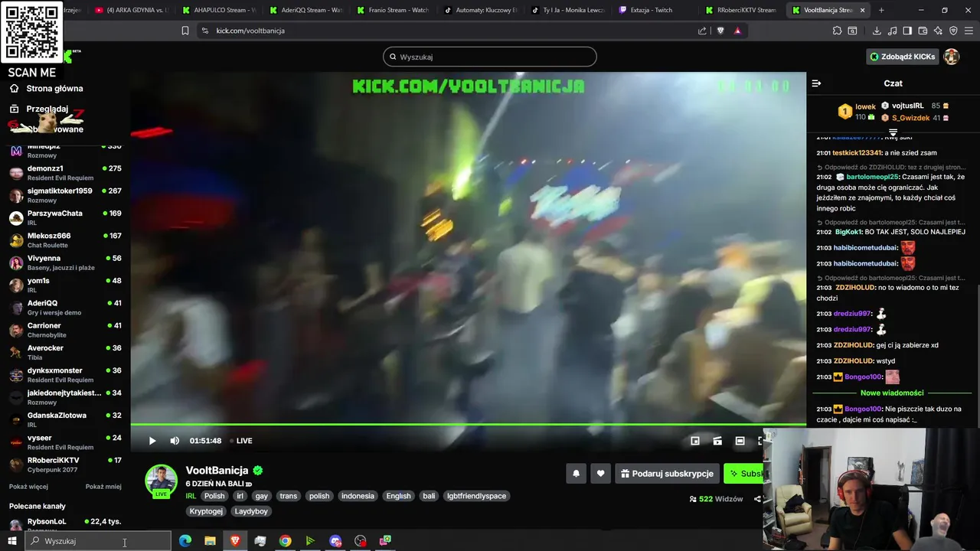Open GdanskaZlotowa channel in sidebar
Image resolution: width=980 pixels, height=551 pixels.
coord(65,419)
